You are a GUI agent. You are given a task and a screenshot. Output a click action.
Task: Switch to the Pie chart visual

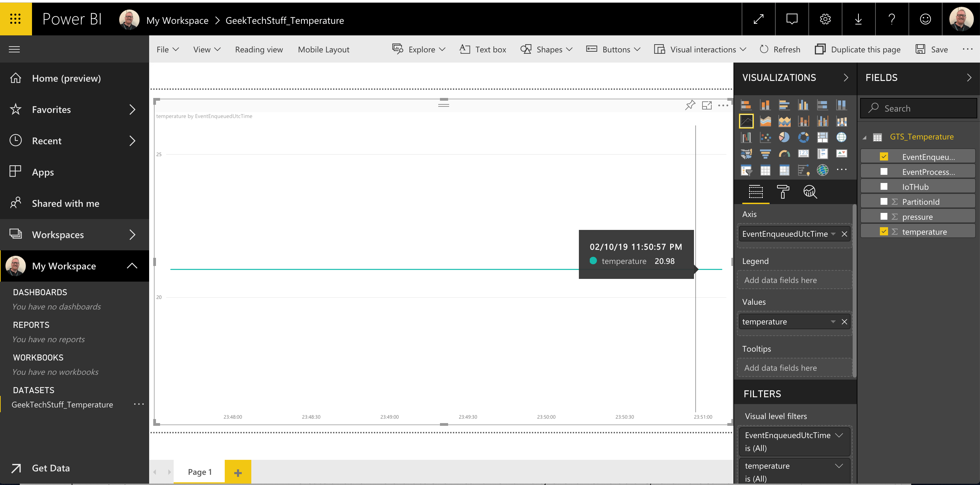pyautogui.click(x=784, y=137)
